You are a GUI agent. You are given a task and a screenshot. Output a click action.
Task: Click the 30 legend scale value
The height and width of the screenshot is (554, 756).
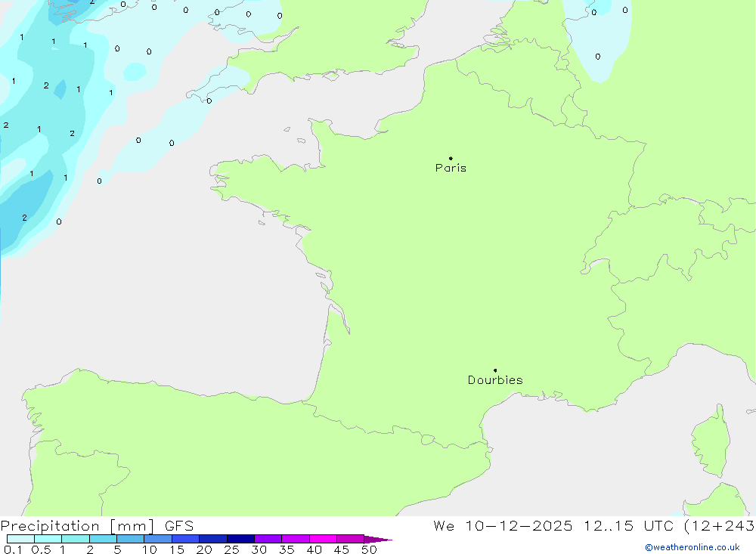tap(259, 549)
